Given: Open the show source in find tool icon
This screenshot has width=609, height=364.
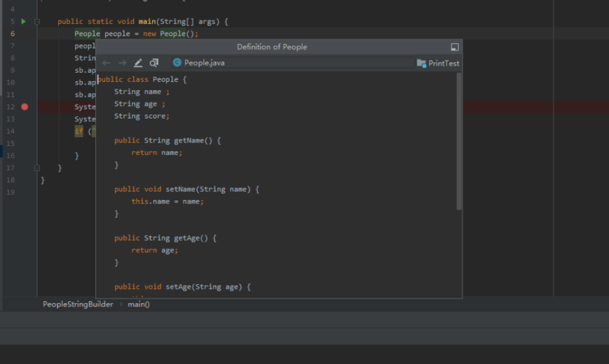Looking at the screenshot, I should point(154,63).
